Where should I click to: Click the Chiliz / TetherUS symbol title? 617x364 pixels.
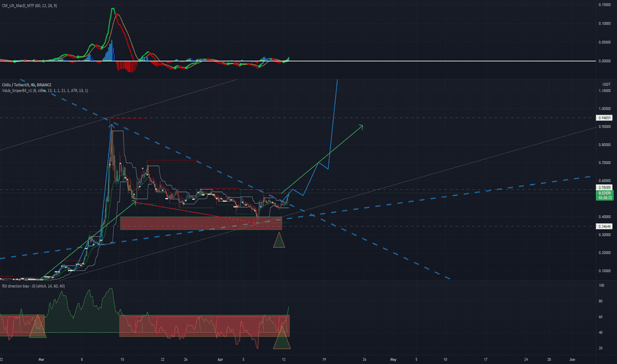26,85
